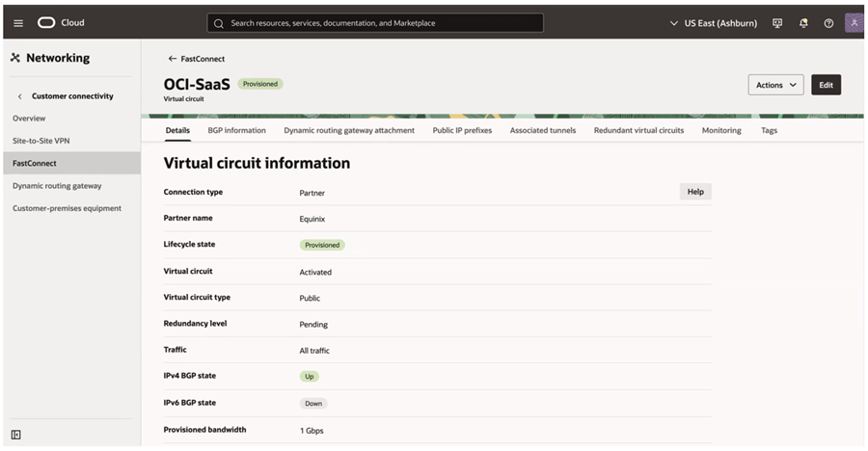The height and width of the screenshot is (451, 868).
Task: Select the Redundant virtual circuits tab
Action: (638, 130)
